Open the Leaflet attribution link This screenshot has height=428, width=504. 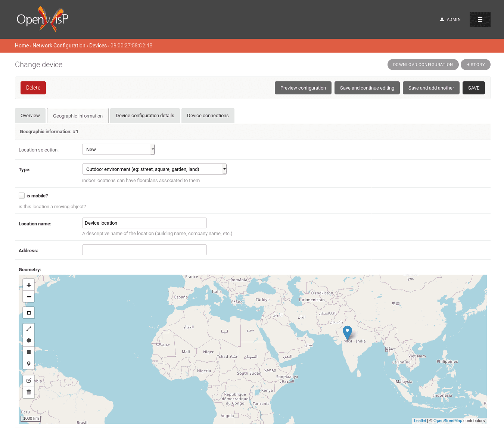[x=420, y=421]
